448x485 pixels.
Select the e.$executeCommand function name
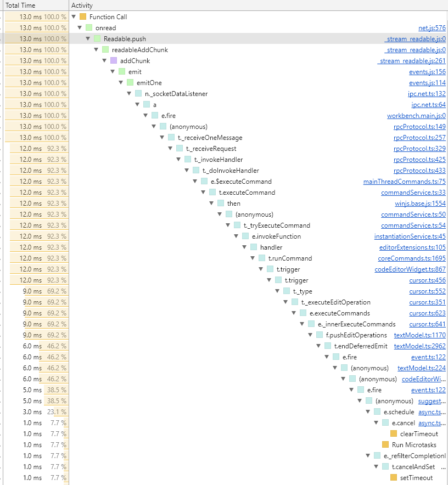coord(241,182)
